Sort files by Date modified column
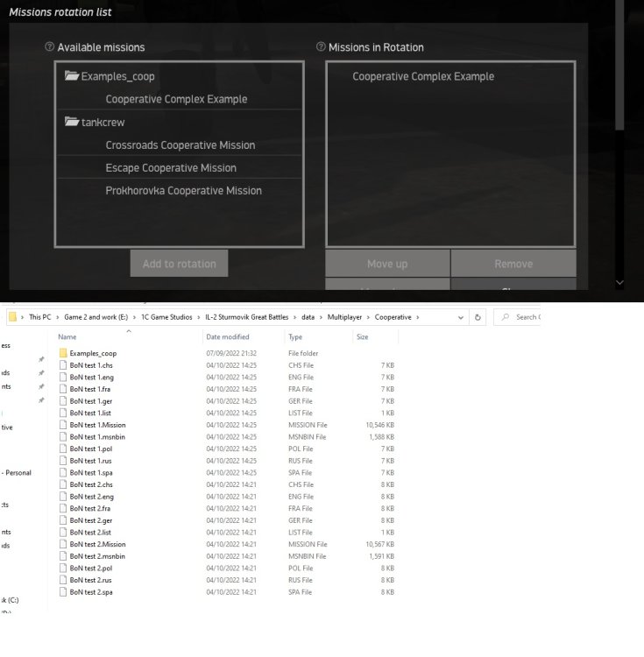Viewport: 644px width, 657px height. [227, 336]
